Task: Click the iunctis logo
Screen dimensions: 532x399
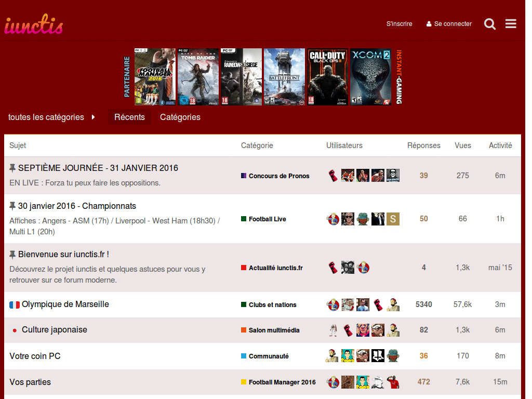Action: [34, 24]
